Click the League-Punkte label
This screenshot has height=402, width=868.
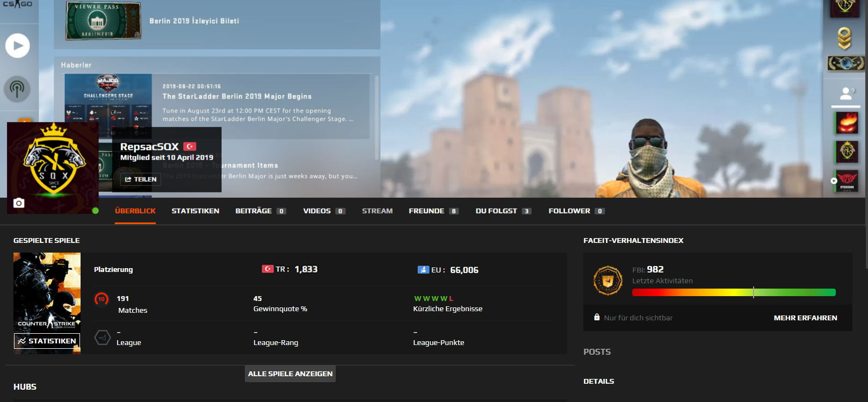(x=439, y=342)
